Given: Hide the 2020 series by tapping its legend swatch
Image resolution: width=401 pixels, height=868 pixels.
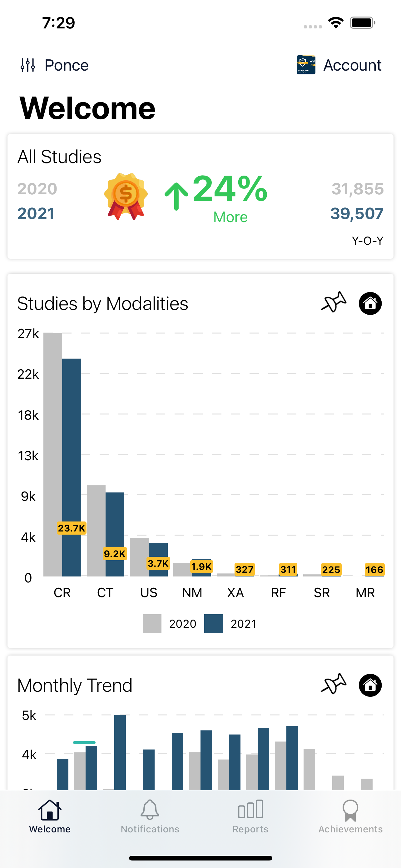Looking at the screenshot, I should [151, 623].
